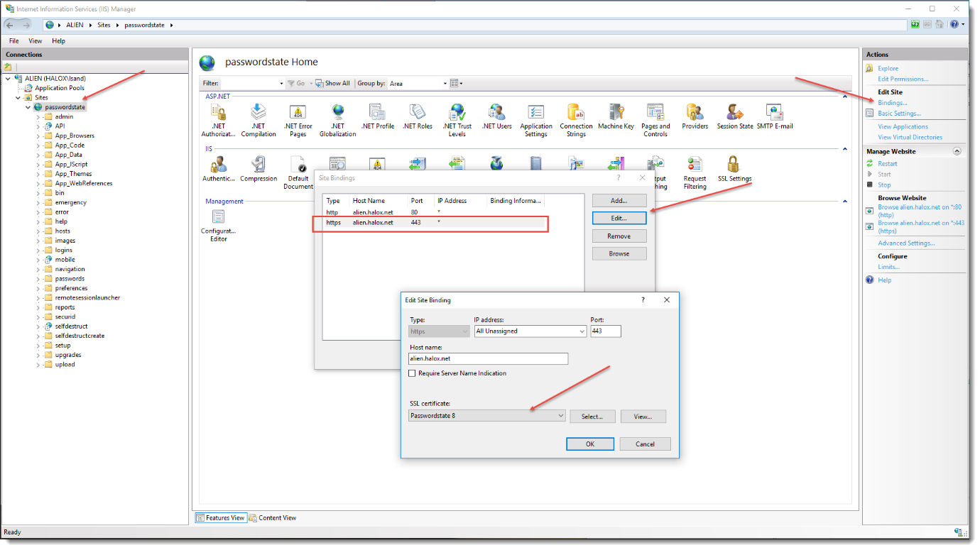Open the IP address combo box

[x=530, y=331]
